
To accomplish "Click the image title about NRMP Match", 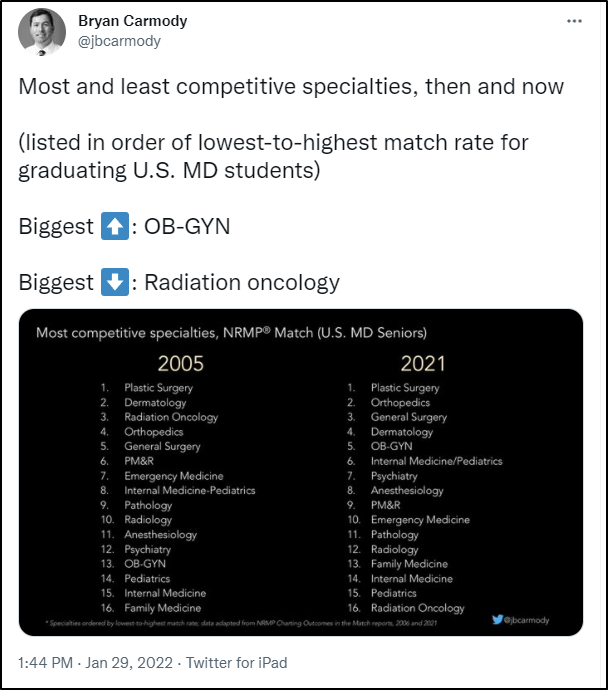I will click(x=231, y=332).
